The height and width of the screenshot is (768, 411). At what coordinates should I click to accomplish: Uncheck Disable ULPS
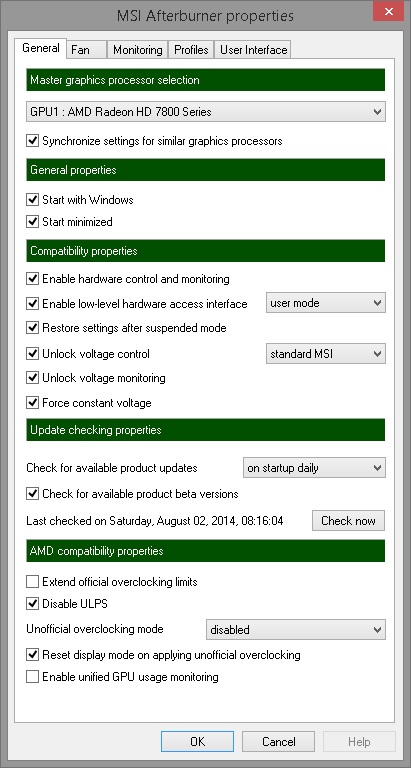32,603
